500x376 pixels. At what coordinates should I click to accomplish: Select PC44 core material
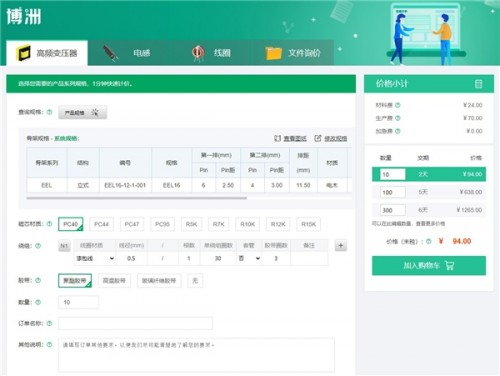[x=101, y=224]
